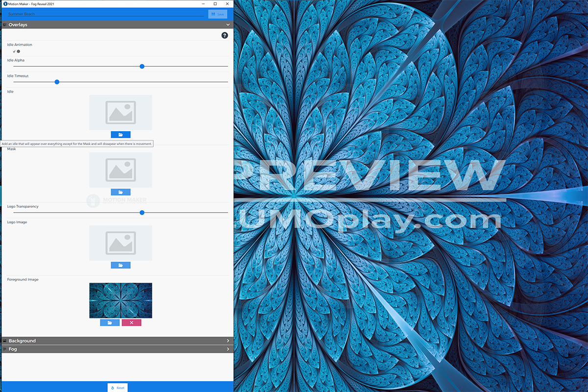Click the Idle Timeout slider handle
Image resolution: width=588 pixels, height=392 pixels.
57,82
